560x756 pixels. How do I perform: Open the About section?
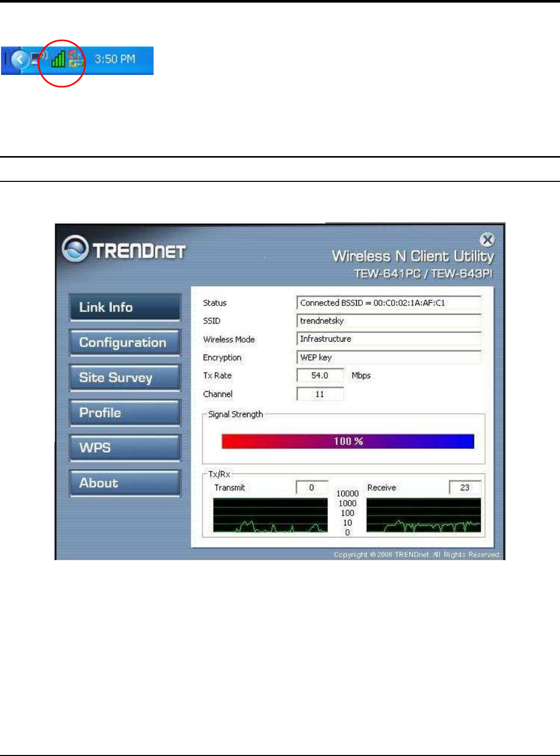(126, 483)
